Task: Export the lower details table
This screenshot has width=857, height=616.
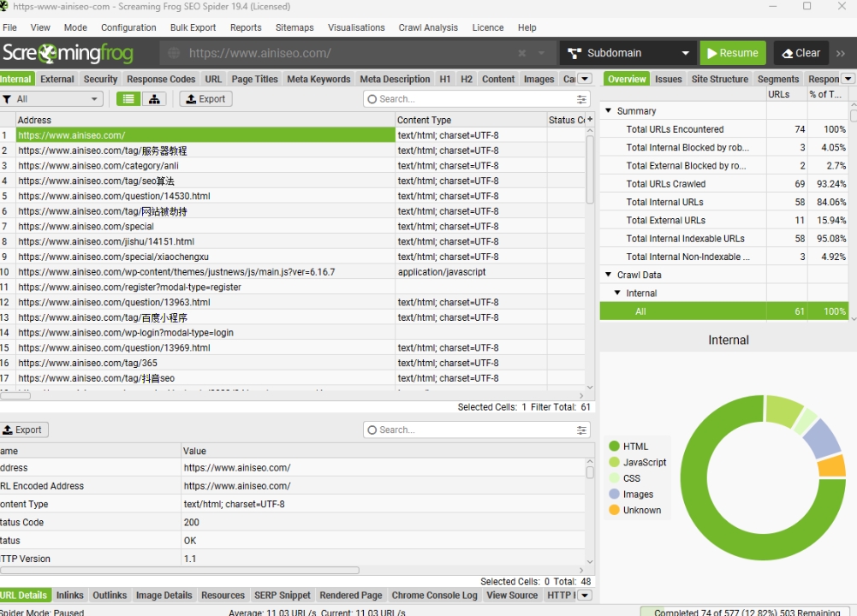Action: tap(23, 429)
